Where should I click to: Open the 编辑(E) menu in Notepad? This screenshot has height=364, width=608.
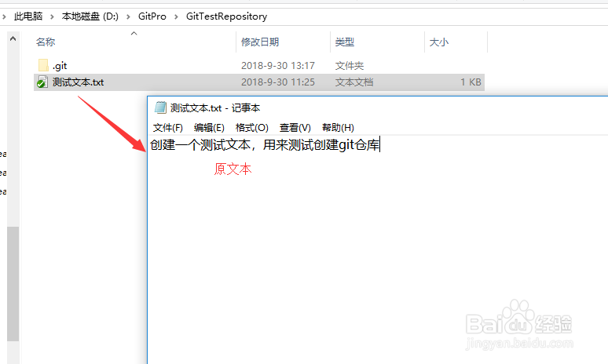point(209,127)
